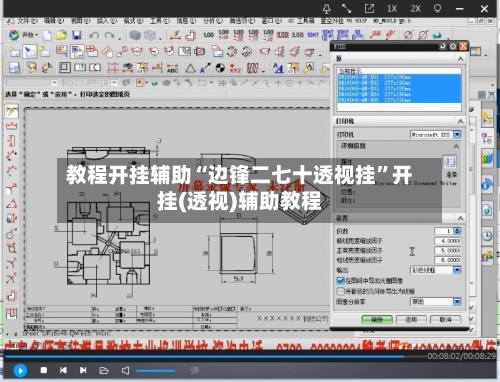Click the field showing 6.0000
Screen dimensions: 500x382
pos(448,260)
